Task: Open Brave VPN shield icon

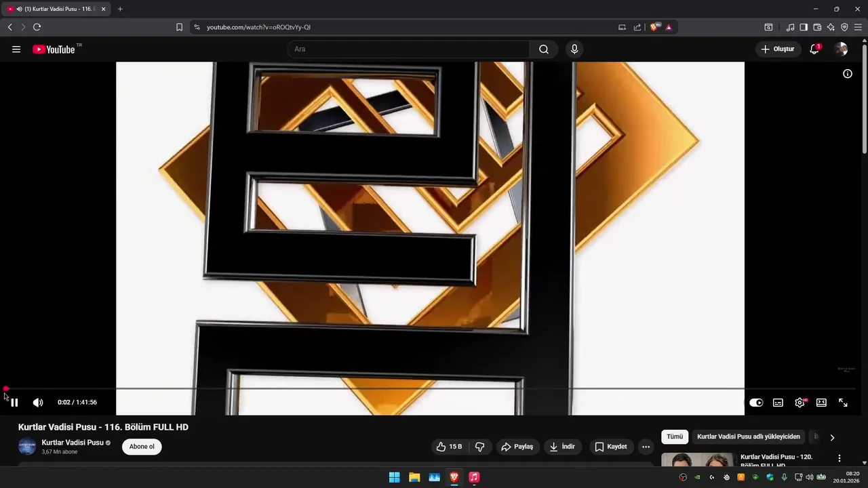Action: [844, 27]
